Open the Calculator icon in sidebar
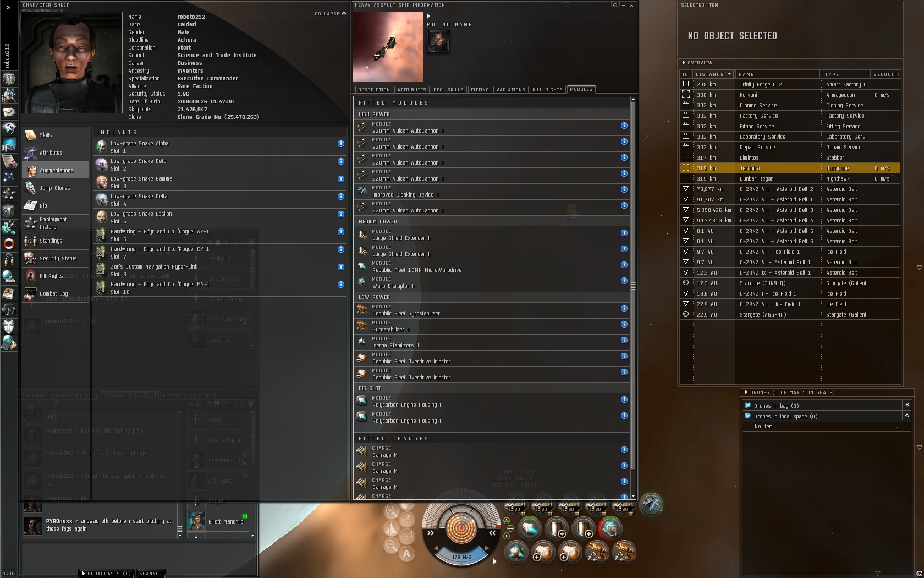Viewport: 924px width, 578px height. click(9, 343)
